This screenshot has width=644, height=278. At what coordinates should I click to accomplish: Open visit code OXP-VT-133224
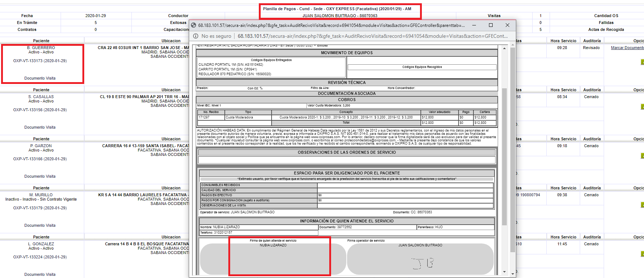click(x=40, y=257)
